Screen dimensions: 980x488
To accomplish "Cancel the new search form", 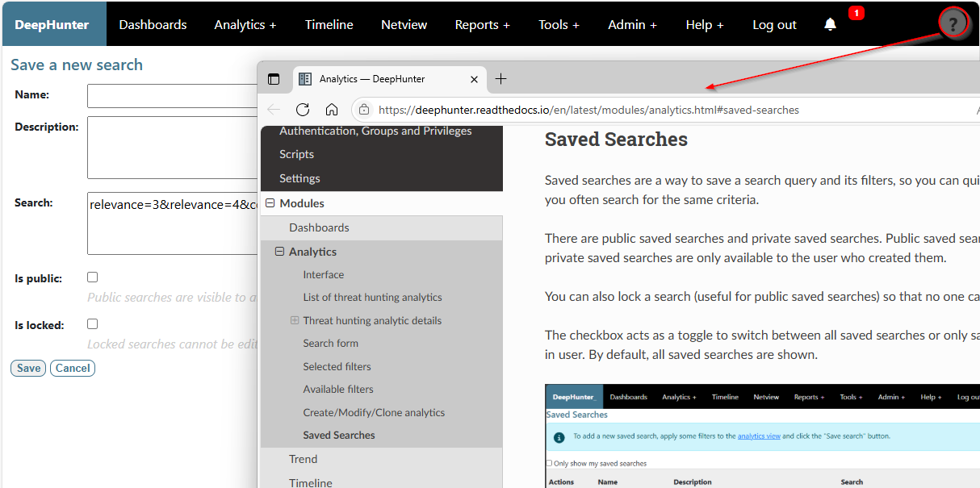I will (x=73, y=368).
